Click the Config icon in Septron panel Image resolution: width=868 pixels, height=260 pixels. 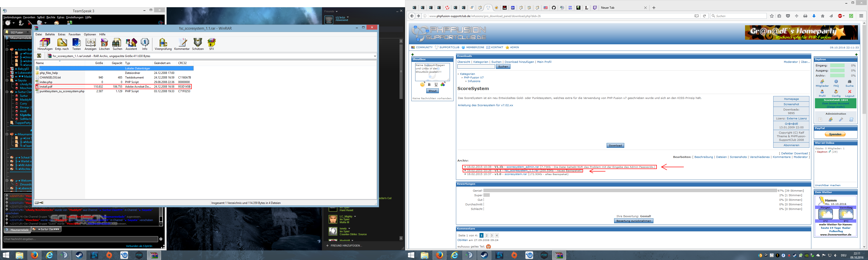[836, 91]
